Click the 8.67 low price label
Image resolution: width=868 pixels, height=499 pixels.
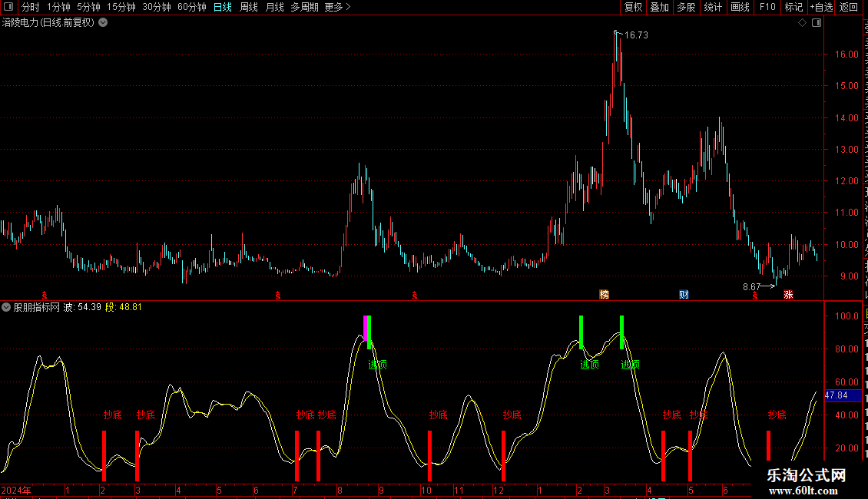[x=751, y=287]
